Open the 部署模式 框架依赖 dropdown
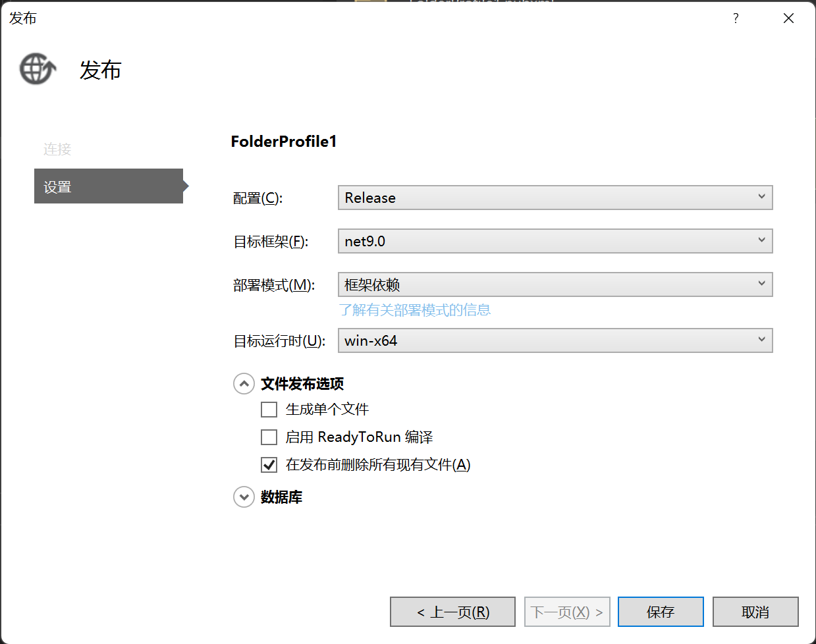816x644 pixels. click(555, 284)
